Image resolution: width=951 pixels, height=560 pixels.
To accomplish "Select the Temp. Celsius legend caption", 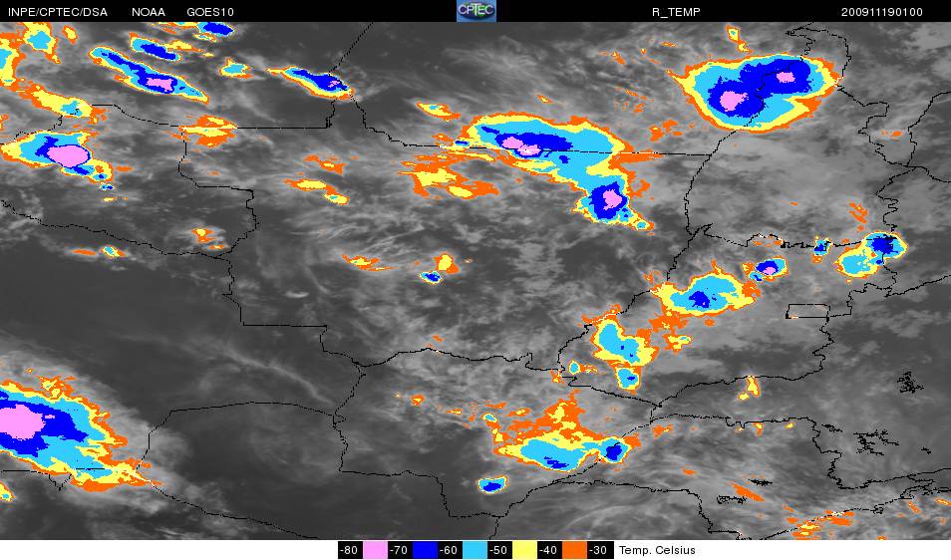I will coord(657,550).
